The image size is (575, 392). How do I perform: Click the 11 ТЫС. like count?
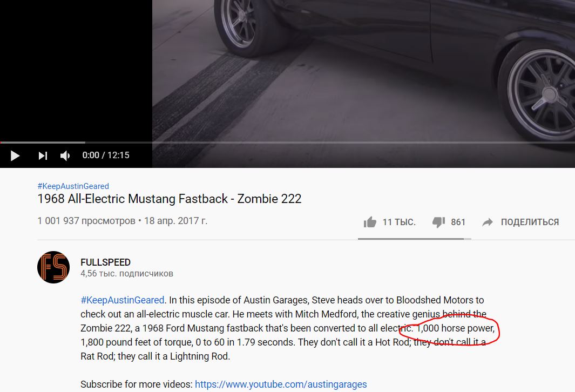399,222
